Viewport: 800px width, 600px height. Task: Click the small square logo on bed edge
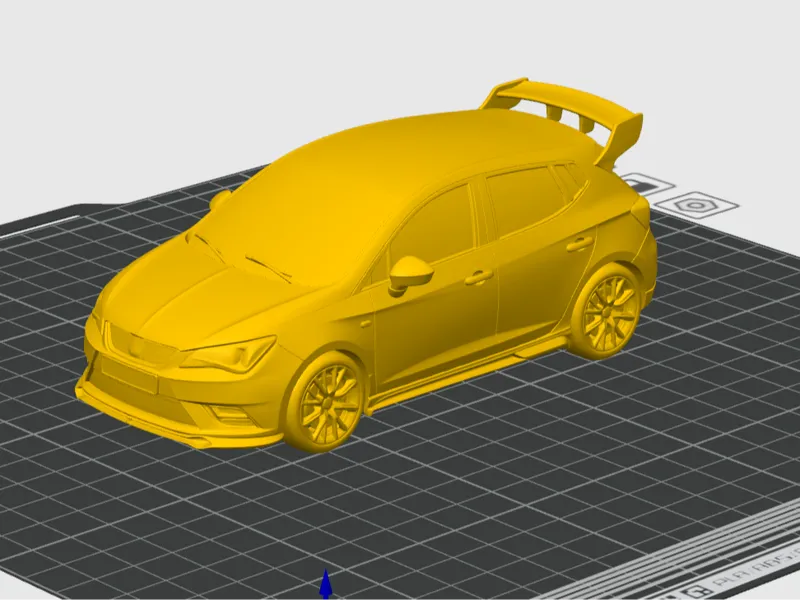tap(695, 593)
